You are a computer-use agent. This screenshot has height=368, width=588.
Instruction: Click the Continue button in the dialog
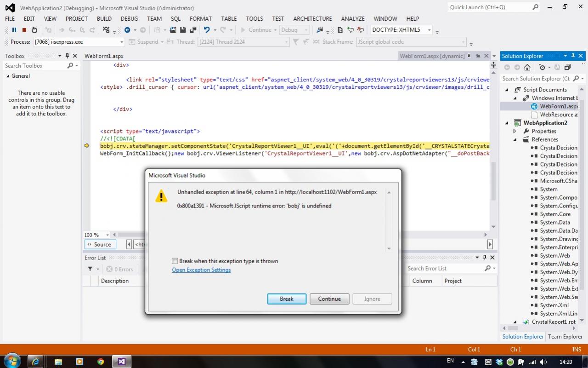(x=329, y=299)
